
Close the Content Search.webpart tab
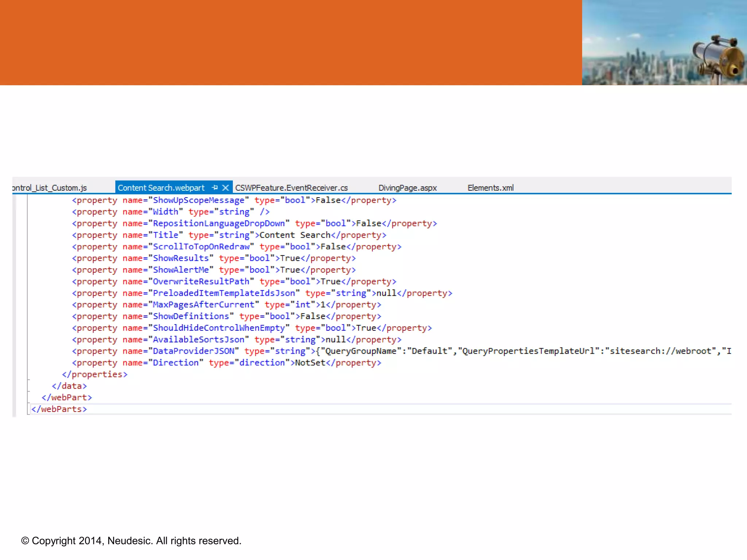pyautogui.click(x=226, y=188)
